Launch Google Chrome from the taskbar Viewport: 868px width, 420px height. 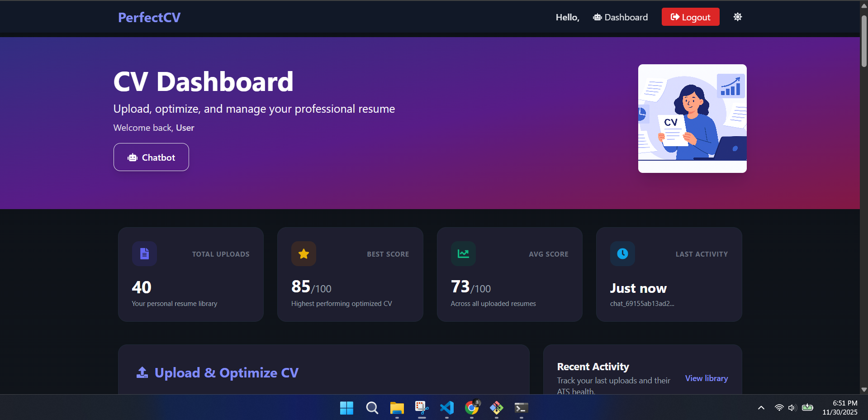coord(471,408)
